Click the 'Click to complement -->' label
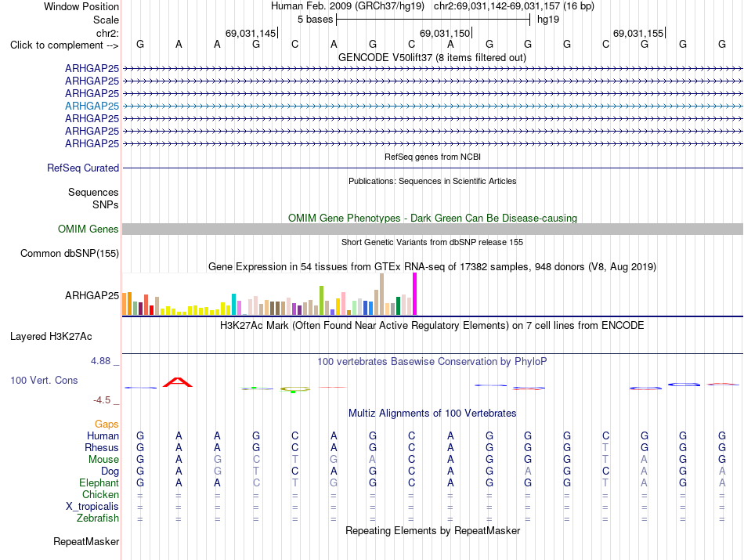 coord(64,45)
